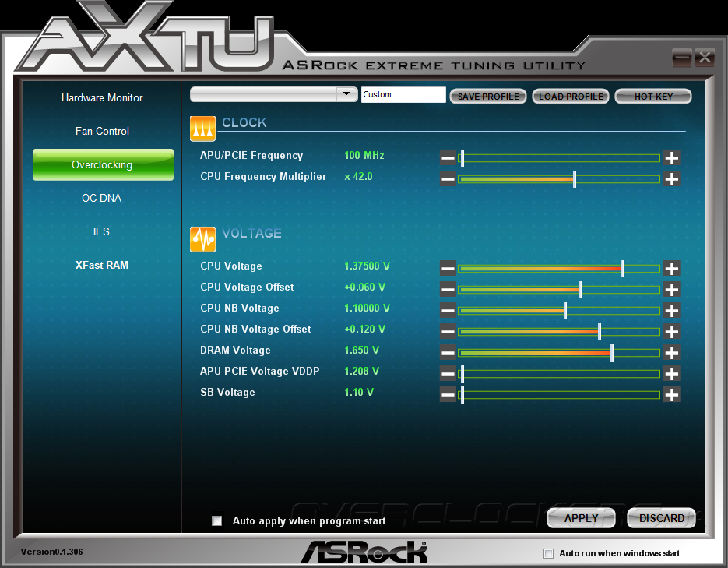
Task: Click the CPU Voltage Offset slider
Action: click(x=558, y=289)
